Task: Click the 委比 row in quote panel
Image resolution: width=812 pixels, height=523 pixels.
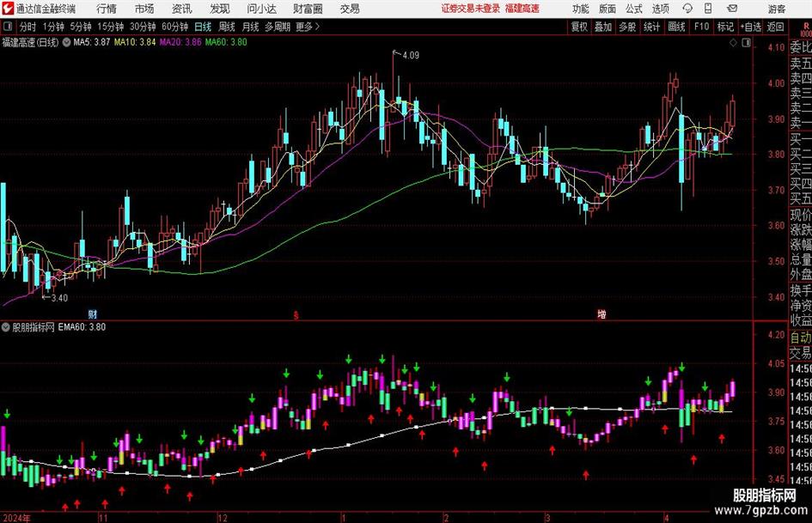Action: 801,47
